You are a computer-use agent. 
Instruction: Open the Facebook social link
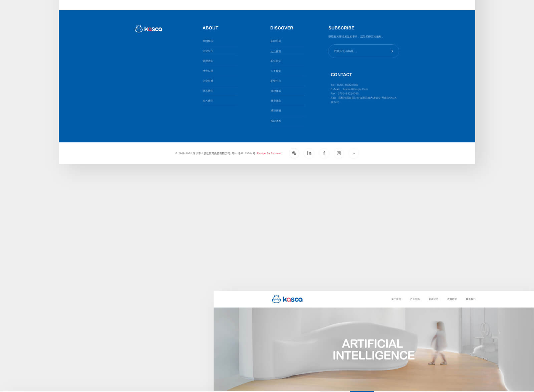coord(324,153)
